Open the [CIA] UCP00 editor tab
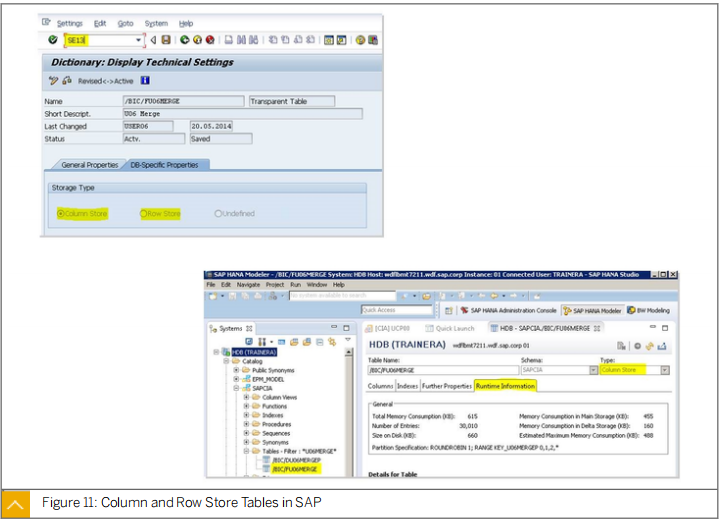The height and width of the screenshot is (521, 719). click(387, 328)
